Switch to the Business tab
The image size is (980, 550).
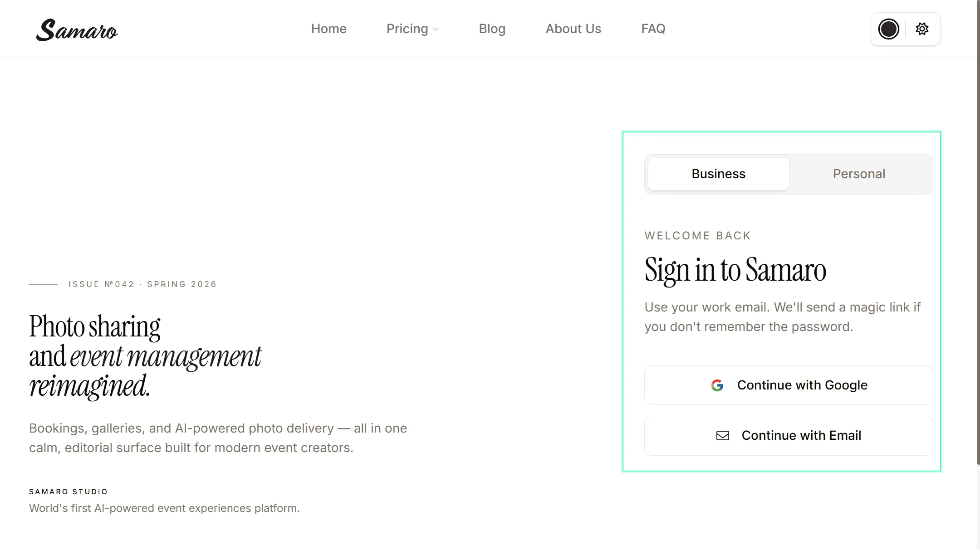[718, 174]
